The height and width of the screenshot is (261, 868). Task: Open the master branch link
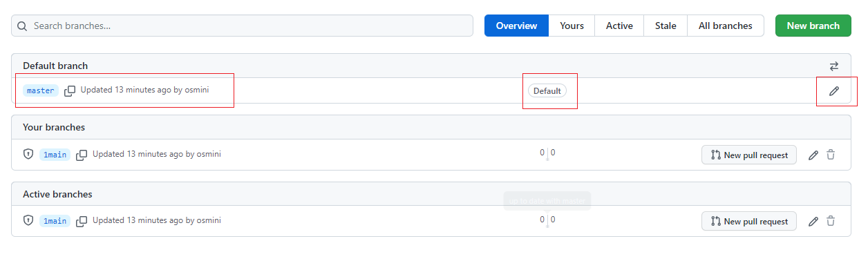[x=41, y=91]
